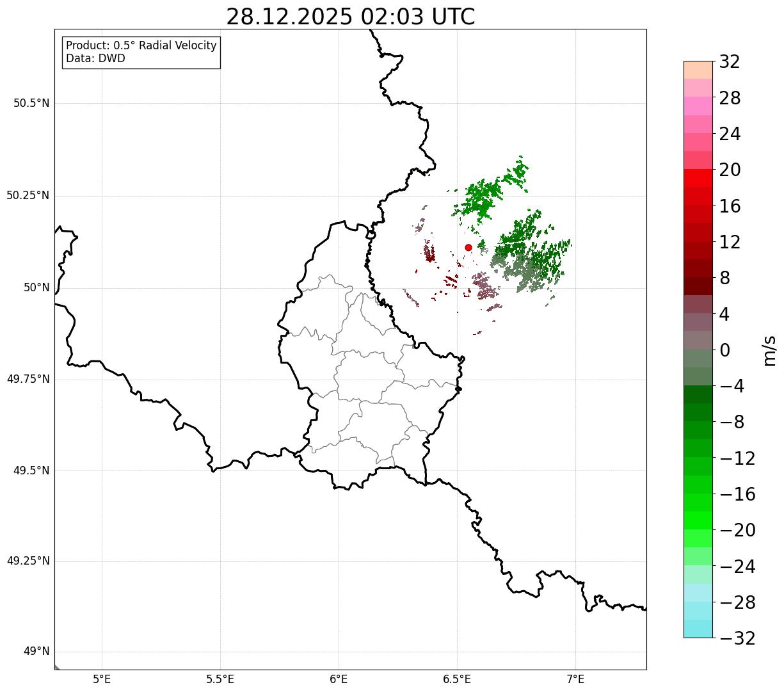This screenshot has width=784, height=692.
Task: Click the 50.25°N latitude label
Action: point(28,196)
